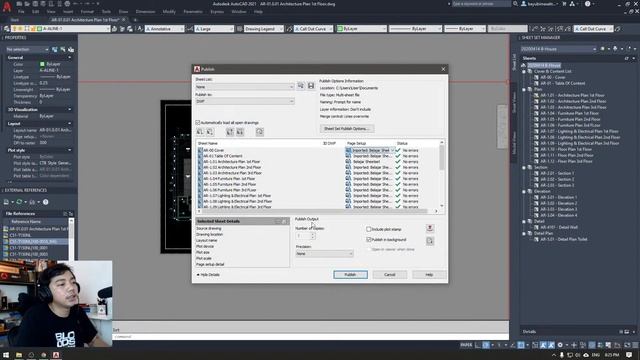Click the Remove Sheets icon in Publish dialog

pos(210,132)
